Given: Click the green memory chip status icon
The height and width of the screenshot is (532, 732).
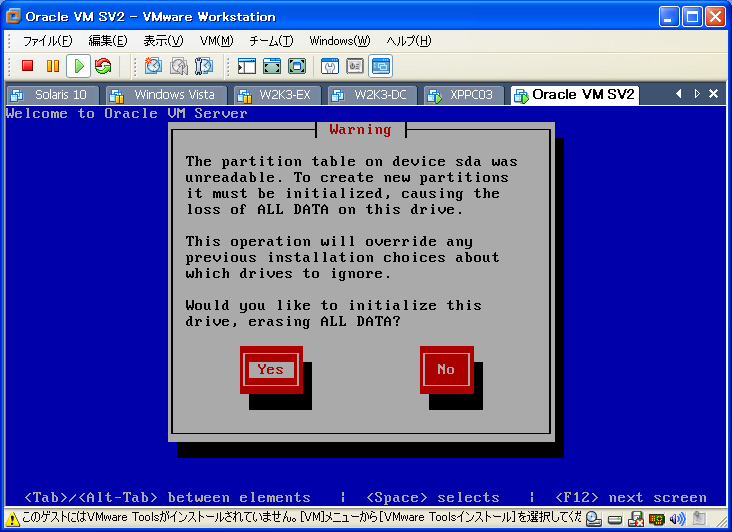Looking at the screenshot, I should click(656, 519).
